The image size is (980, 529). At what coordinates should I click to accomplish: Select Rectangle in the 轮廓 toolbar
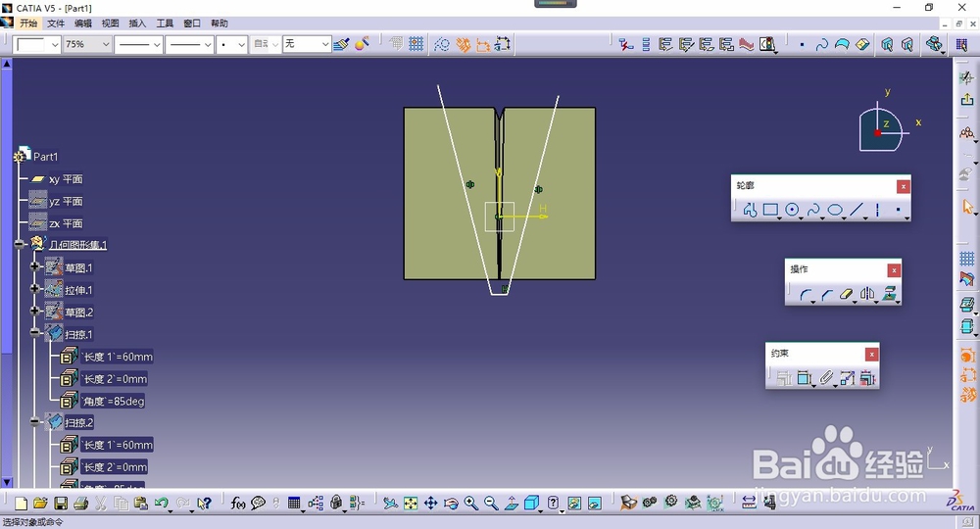click(770, 210)
